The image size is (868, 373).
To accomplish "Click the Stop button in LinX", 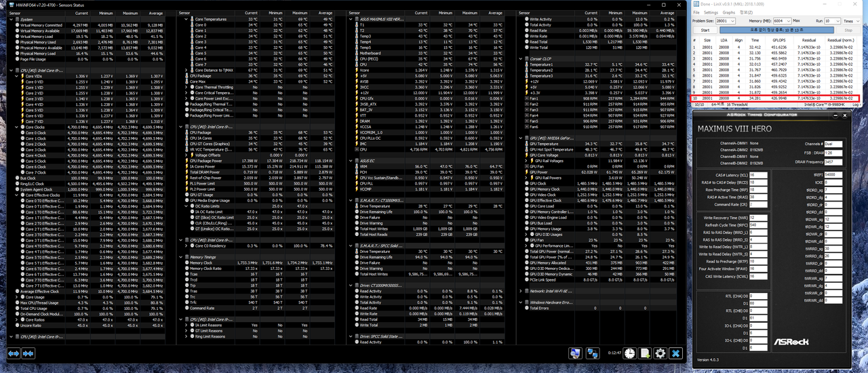I will (x=848, y=30).
